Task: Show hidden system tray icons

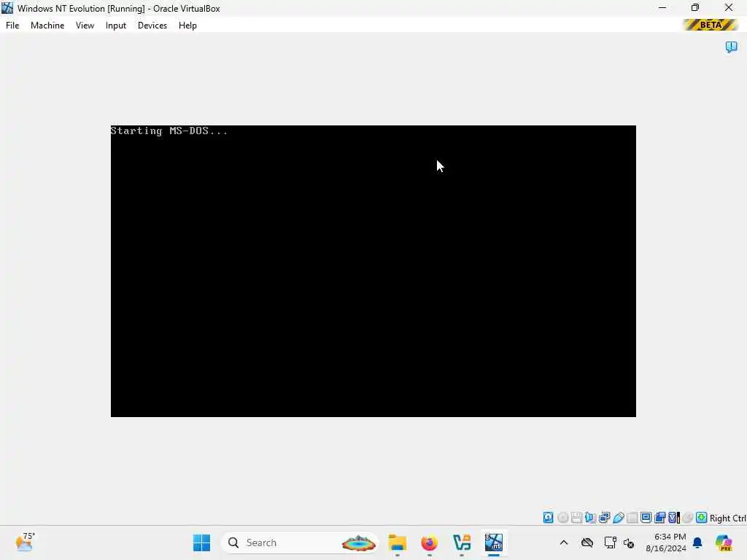Action: click(564, 542)
